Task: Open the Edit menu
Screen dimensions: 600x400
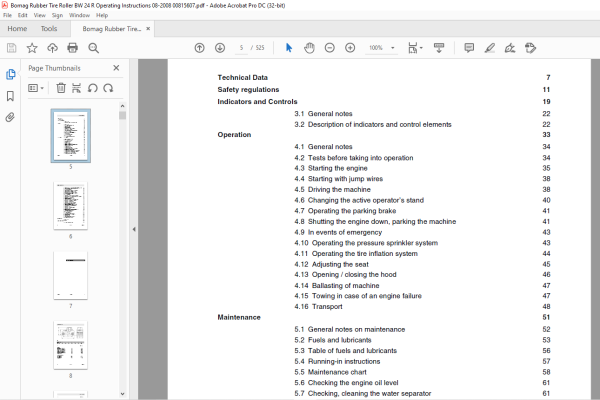Action: tap(23, 15)
